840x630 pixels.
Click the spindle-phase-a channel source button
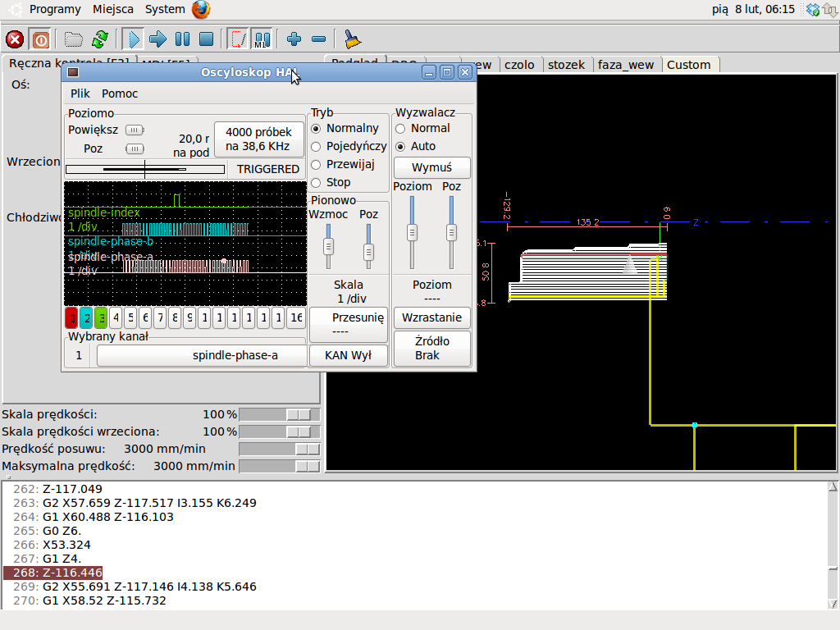coord(202,356)
